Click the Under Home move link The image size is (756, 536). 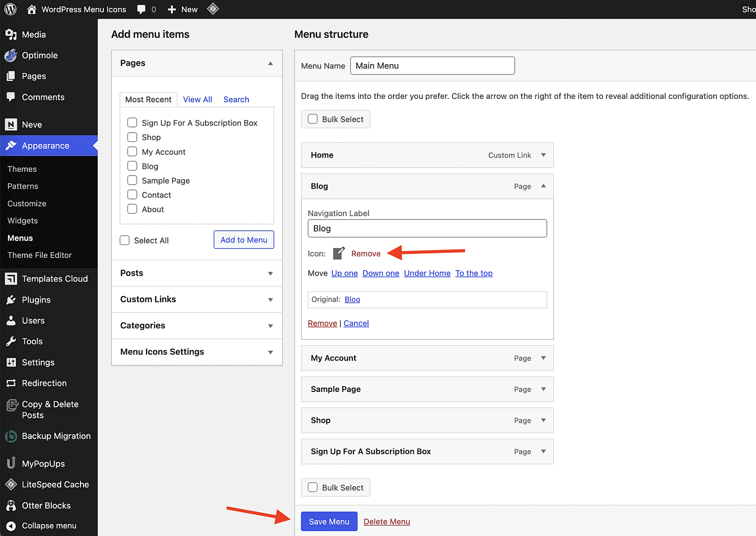tap(427, 273)
